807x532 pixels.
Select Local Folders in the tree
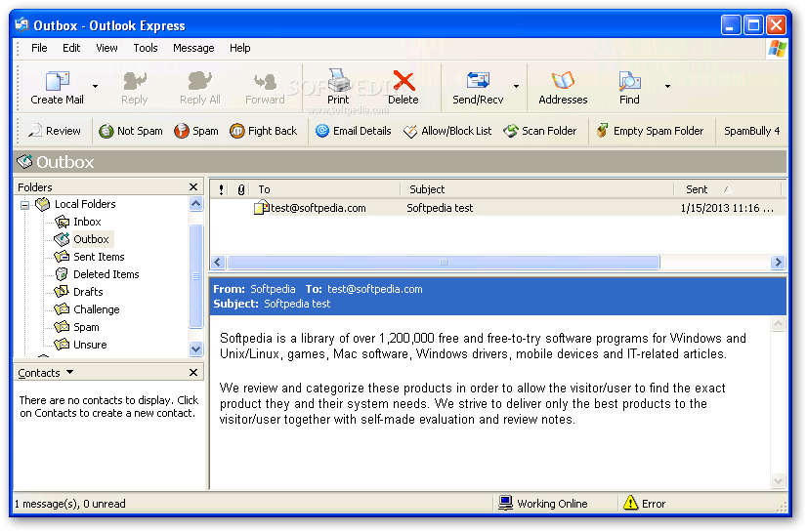85,204
